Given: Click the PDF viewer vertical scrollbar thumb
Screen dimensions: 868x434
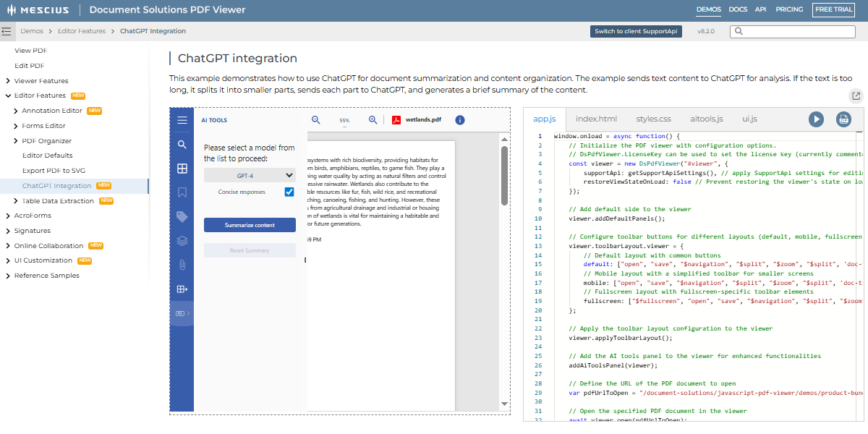Looking at the screenshot, I should pos(504,176).
